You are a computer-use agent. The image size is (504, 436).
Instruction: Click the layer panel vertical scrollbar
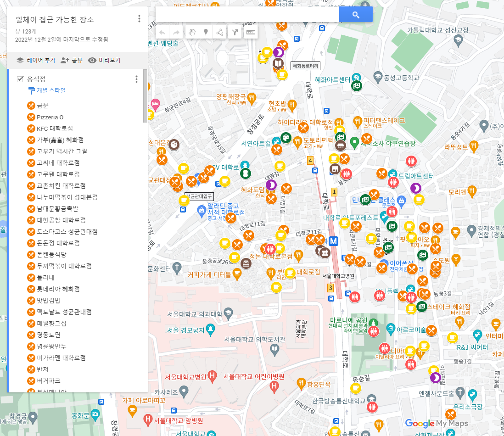(x=145, y=96)
